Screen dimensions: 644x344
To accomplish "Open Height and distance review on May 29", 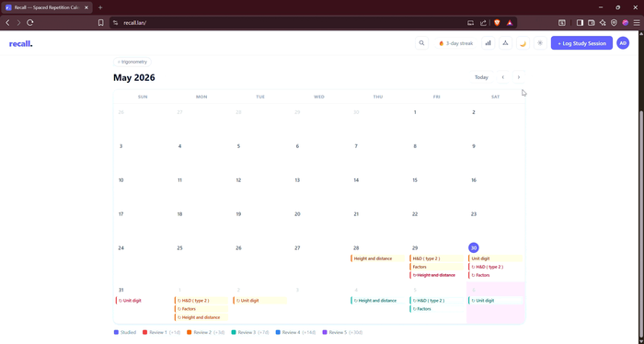I will [x=437, y=275].
